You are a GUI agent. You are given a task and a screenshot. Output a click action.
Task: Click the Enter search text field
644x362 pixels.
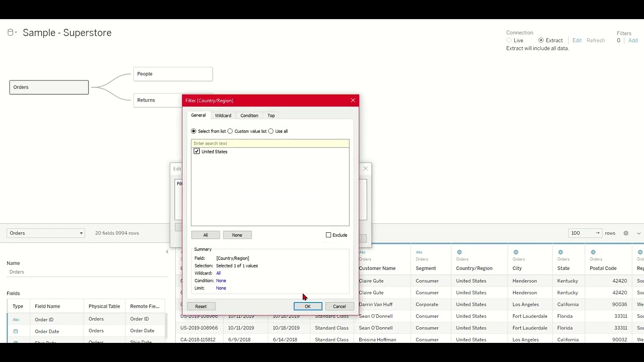point(270,143)
